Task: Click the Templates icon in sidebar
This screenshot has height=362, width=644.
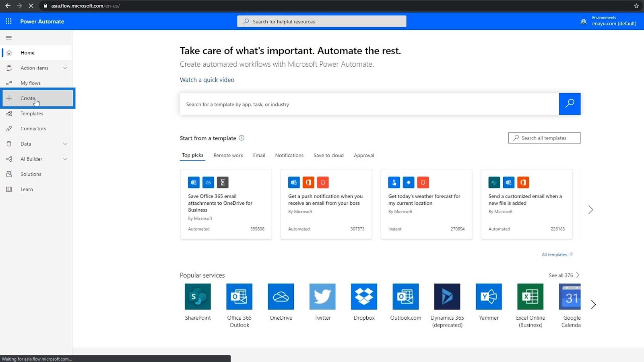Action: click(x=9, y=113)
